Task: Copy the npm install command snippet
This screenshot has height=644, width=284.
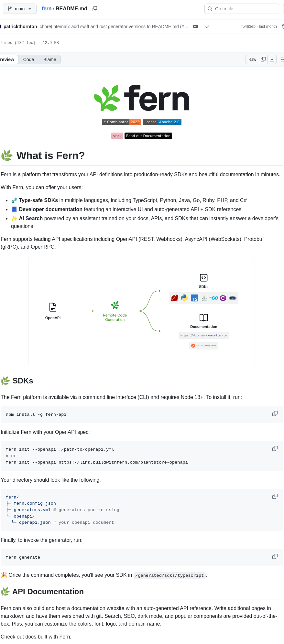Action: [x=275, y=413]
